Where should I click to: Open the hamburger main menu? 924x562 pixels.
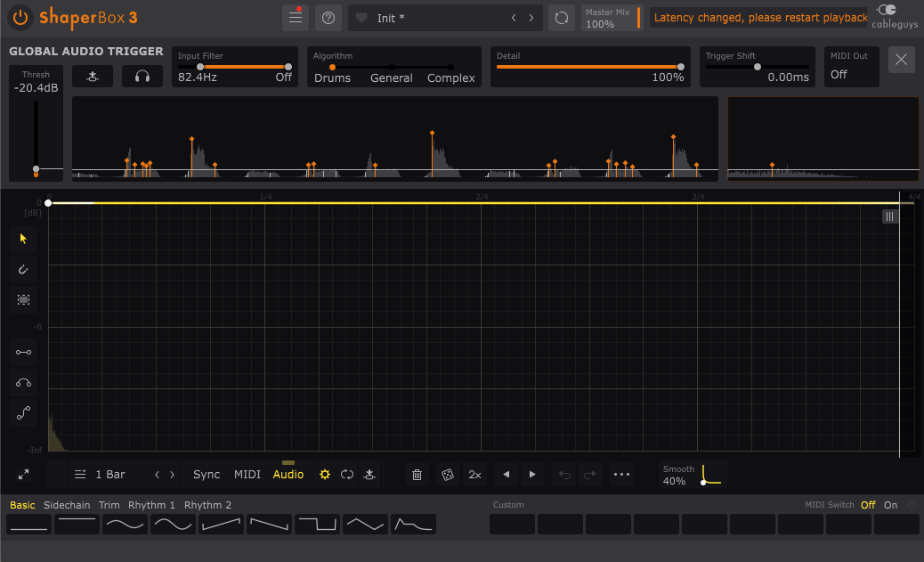[x=295, y=18]
